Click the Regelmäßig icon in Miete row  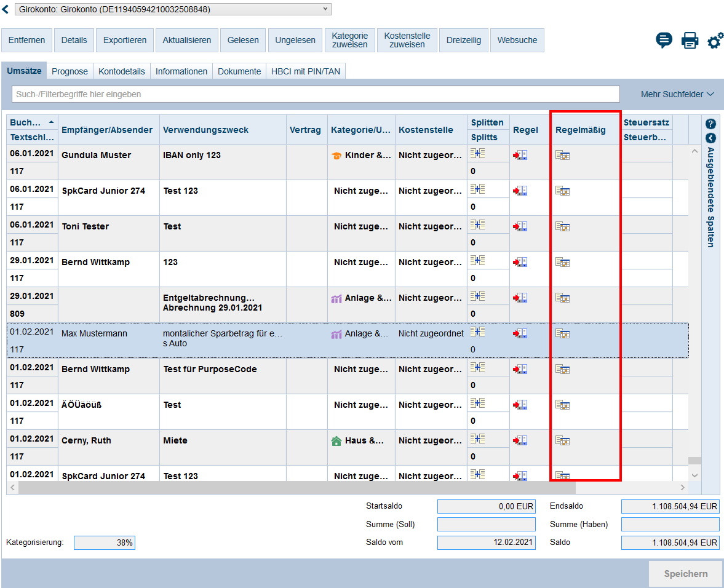pyautogui.click(x=562, y=440)
